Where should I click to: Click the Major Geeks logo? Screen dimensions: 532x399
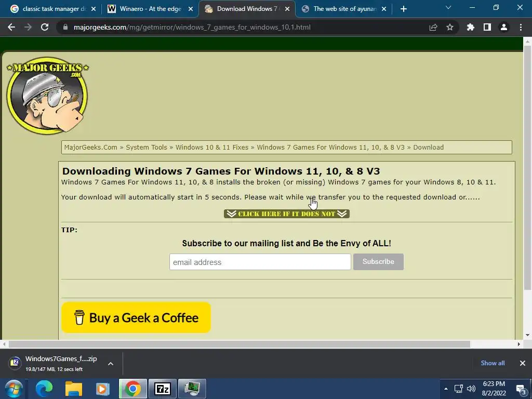click(47, 95)
